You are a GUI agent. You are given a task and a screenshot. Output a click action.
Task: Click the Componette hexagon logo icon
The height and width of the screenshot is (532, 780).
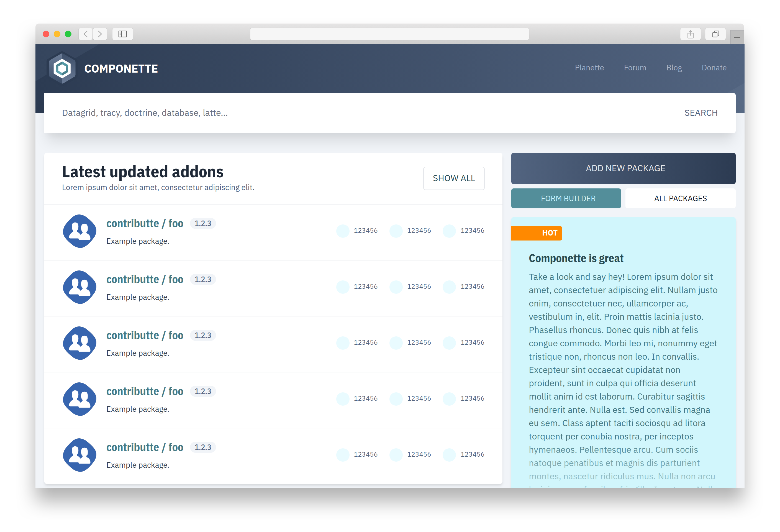tap(62, 68)
